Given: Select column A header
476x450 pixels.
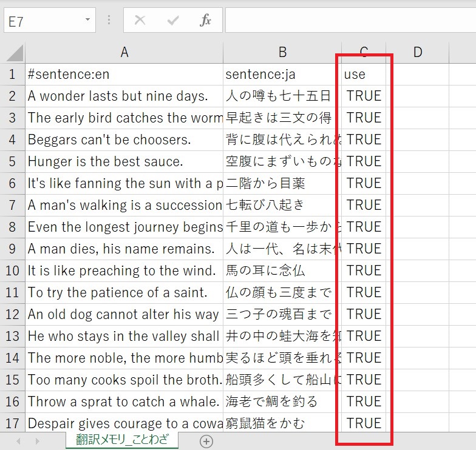Looking at the screenshot, I should click(124, 53).
